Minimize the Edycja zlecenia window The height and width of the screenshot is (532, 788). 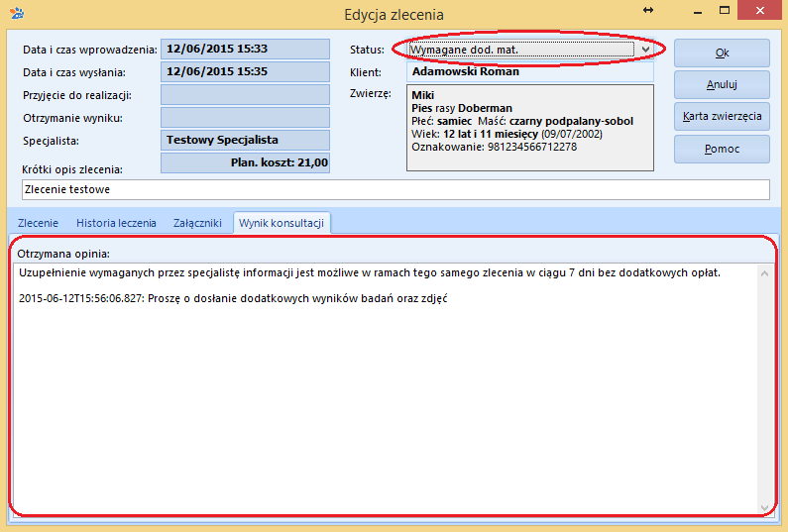(698, 11)
